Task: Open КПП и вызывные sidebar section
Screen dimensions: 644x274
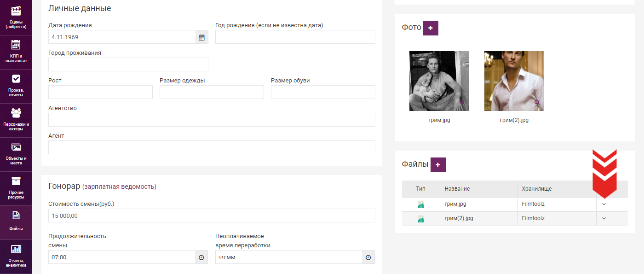Action: click(x=16, y=52)
